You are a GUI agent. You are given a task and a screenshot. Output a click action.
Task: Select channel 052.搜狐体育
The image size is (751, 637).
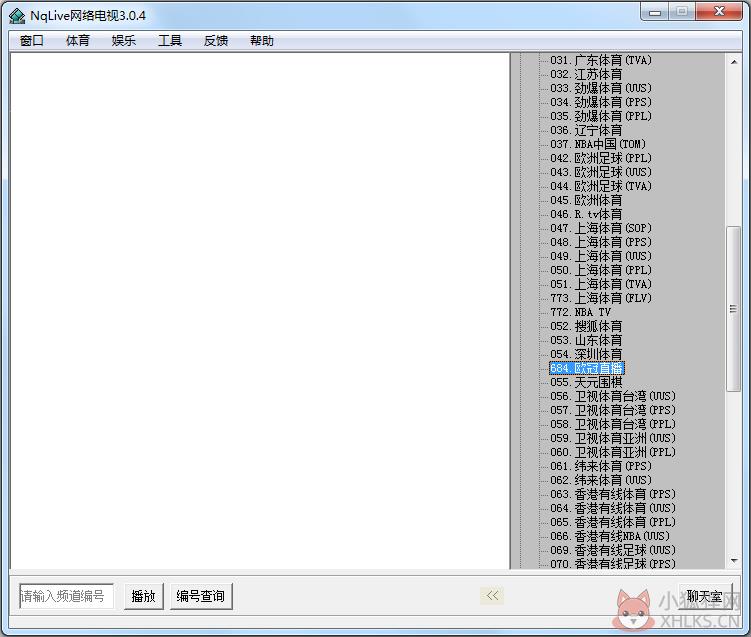click(x=586, y=326)
